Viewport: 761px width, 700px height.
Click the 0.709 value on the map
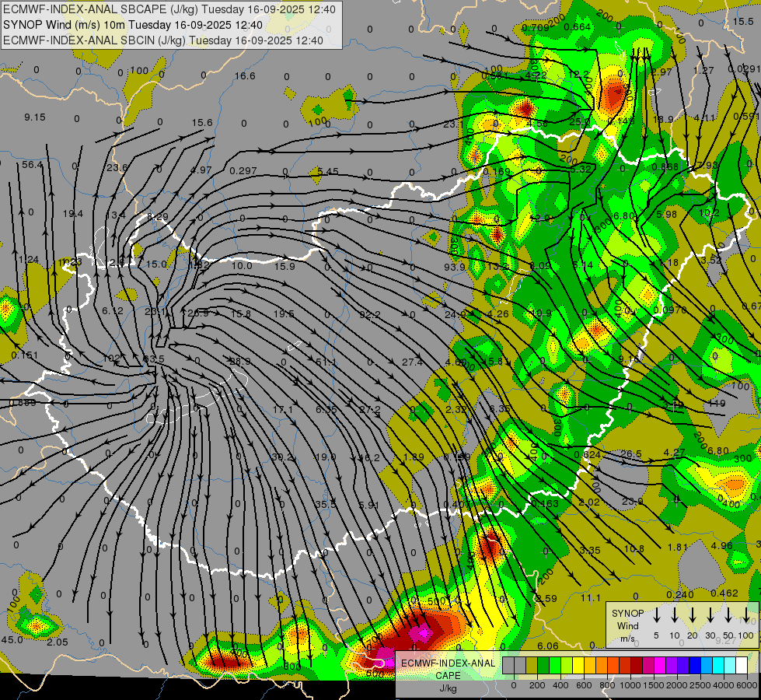tap(536, 28)
